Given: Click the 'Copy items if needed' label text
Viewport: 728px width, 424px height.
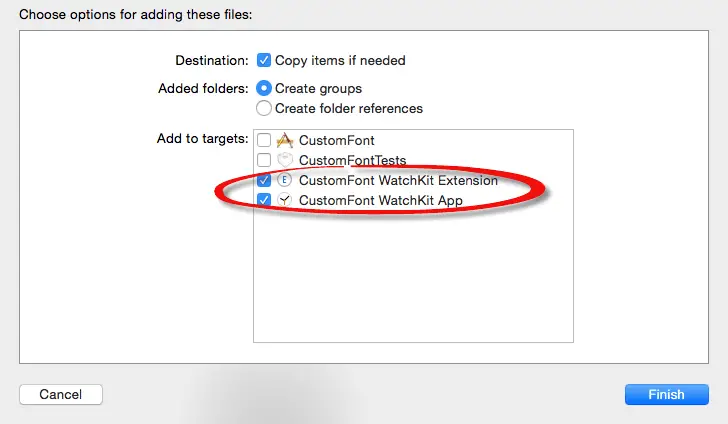Looking at the screenshot, I should 340,60.
